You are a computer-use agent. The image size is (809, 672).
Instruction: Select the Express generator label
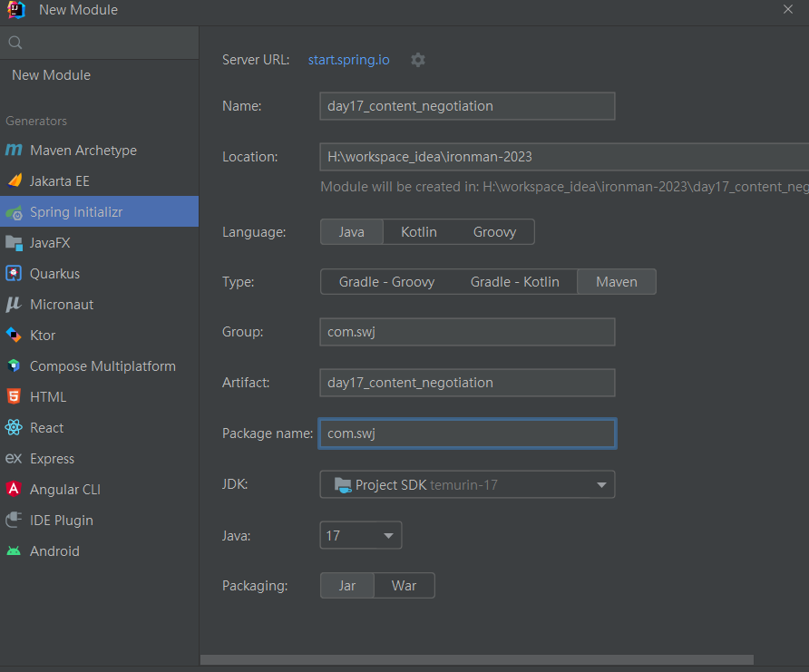(52, 459)
